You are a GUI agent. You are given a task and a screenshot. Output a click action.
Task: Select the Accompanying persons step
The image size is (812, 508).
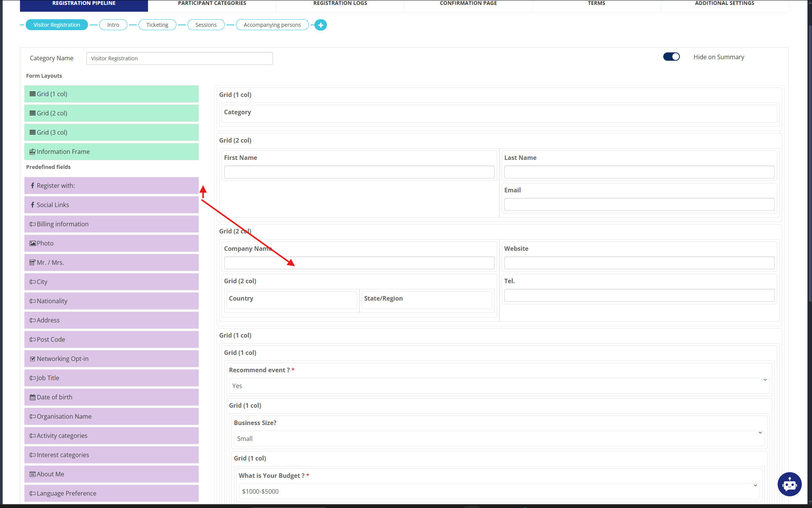point(272,25)
